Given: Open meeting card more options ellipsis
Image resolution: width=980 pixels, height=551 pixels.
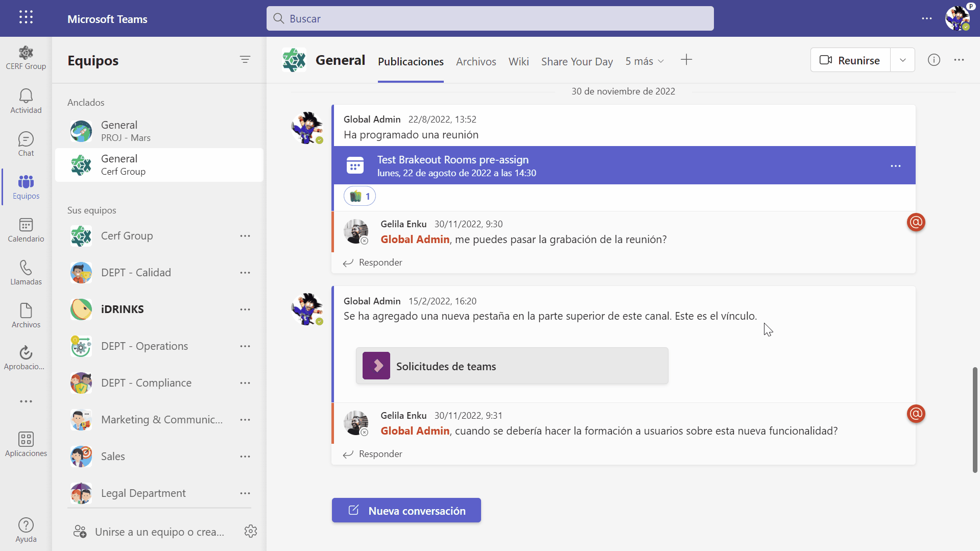Looking at the screenshot, I should coord(896,166).
